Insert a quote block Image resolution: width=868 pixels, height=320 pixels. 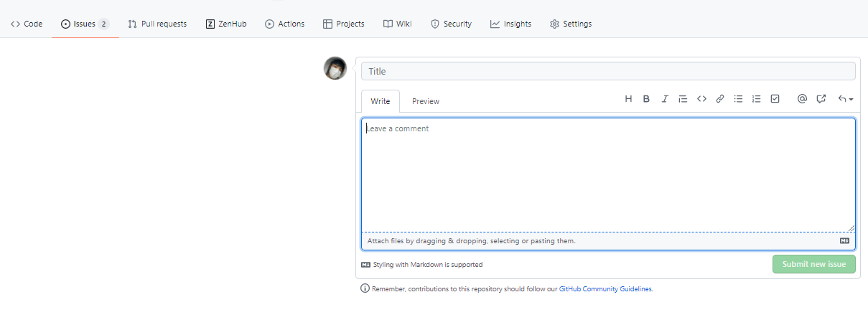(x=683, y=99)
